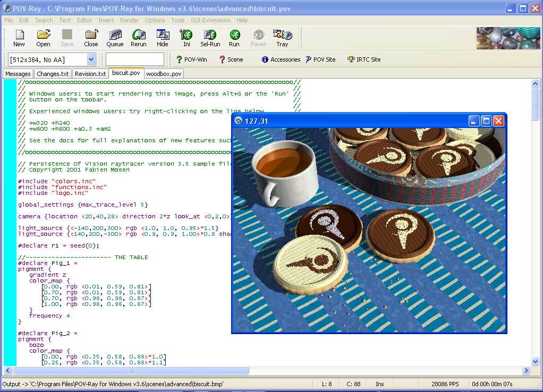This screenshot has width=543, height=392.
Task: Open the Render menu
Action: tap(130, 20)
